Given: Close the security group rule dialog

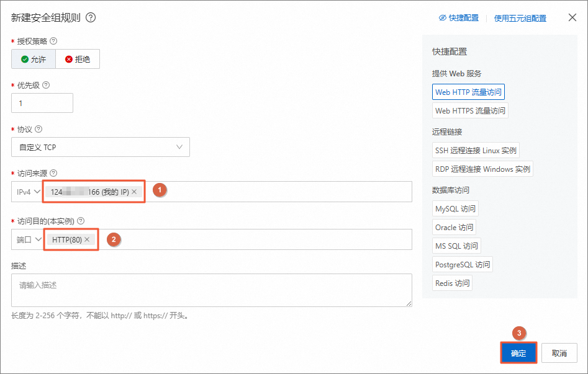Looking at the screenshot, I should pyautogui.click(x=572, y=17).
